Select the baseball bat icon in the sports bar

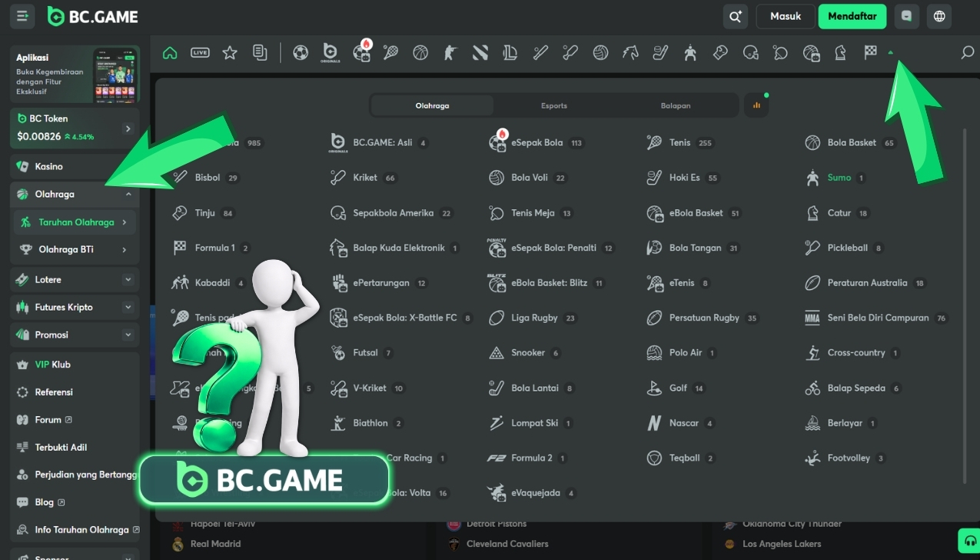tap(540, 53)
